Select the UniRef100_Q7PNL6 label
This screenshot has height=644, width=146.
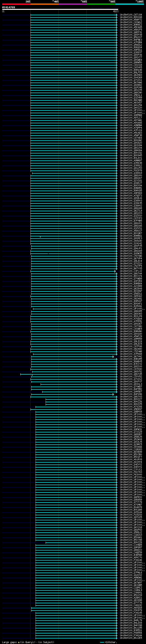point(131,572)
